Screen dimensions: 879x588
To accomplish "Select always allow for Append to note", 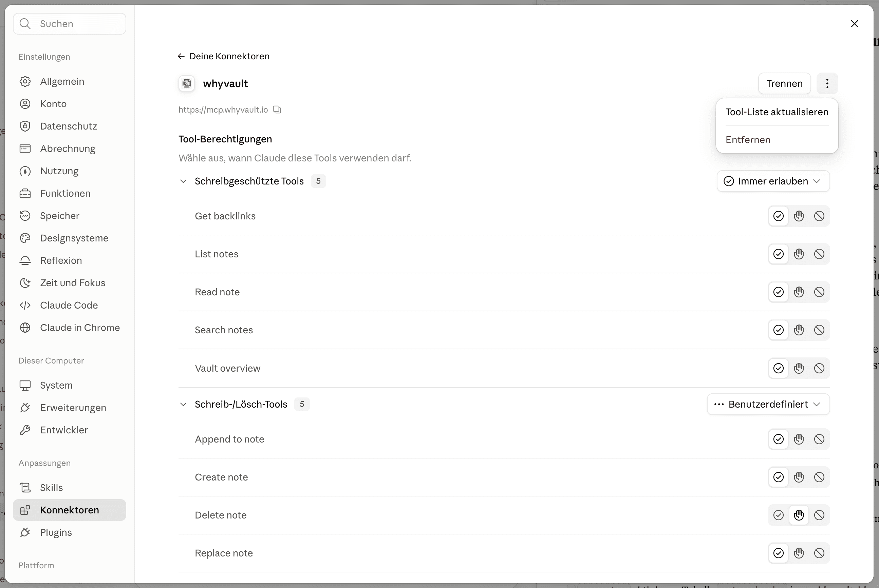I will tap(779, 439).
